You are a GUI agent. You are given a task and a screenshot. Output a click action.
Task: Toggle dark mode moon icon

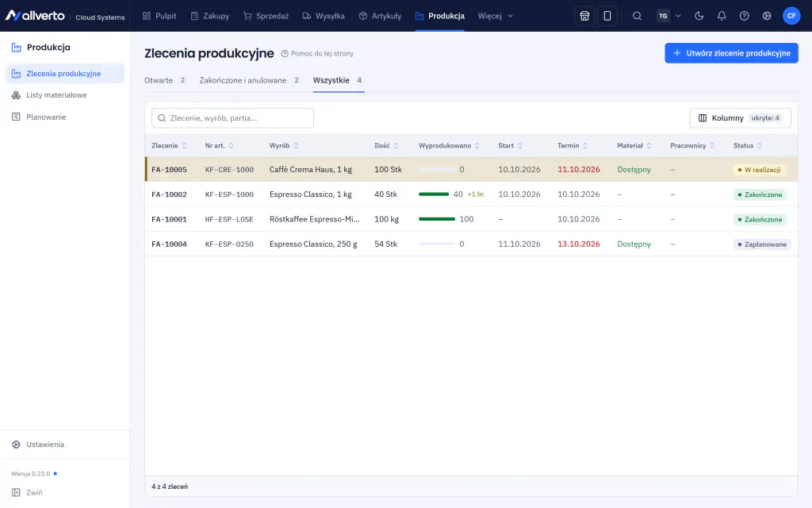pos(699,16)
